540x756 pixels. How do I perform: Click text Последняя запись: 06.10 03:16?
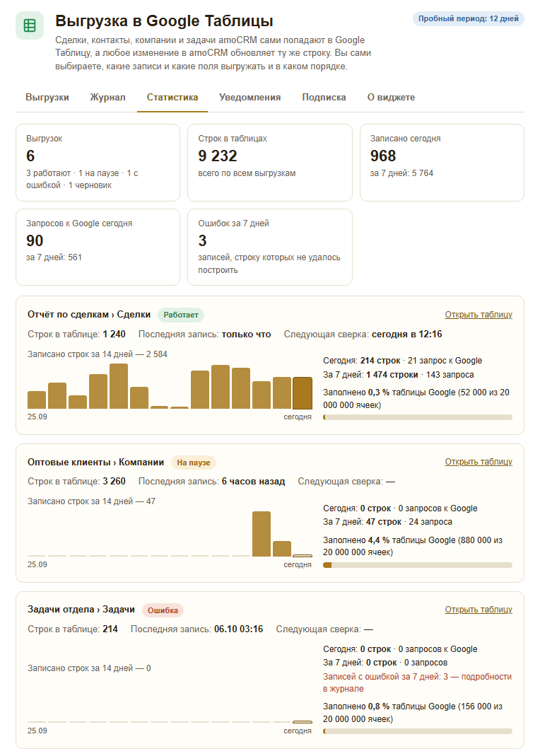197,629
